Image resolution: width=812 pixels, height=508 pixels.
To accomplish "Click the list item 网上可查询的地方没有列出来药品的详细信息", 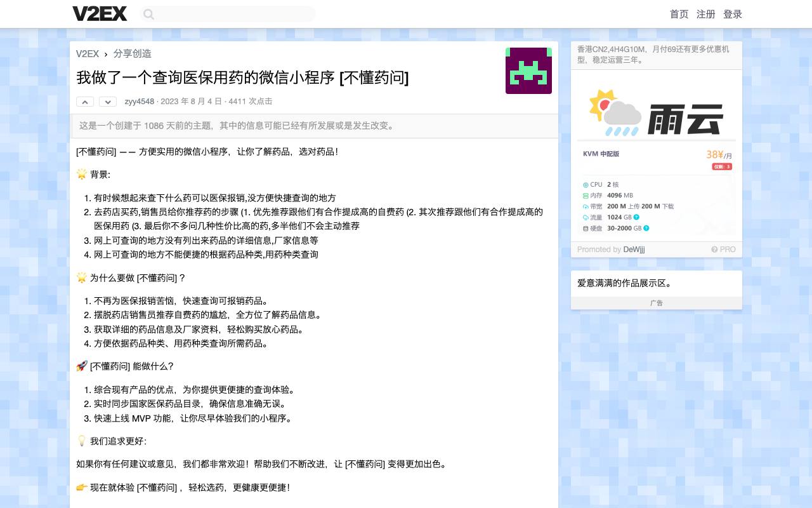I will coord(206,241).
